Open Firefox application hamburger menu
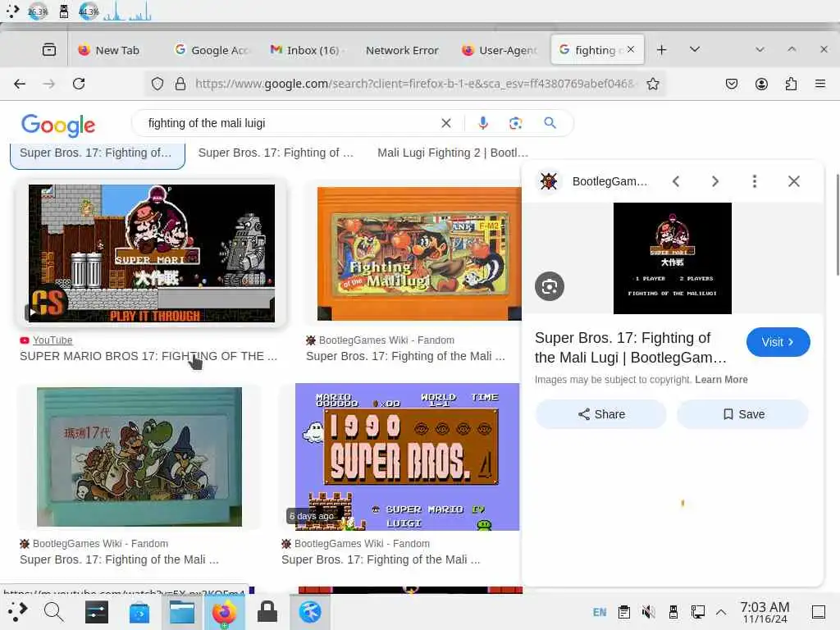 tap(820, 84)
